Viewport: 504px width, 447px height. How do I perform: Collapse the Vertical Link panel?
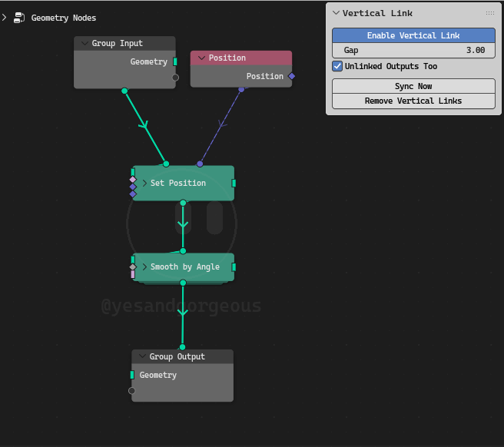tap(336, 13)
